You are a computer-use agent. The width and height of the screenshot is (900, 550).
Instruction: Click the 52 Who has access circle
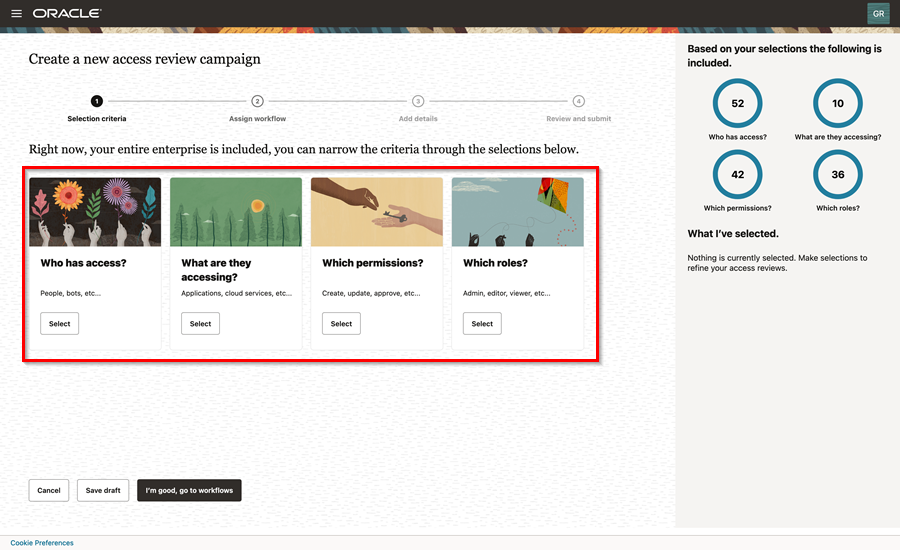coord(738,103)
